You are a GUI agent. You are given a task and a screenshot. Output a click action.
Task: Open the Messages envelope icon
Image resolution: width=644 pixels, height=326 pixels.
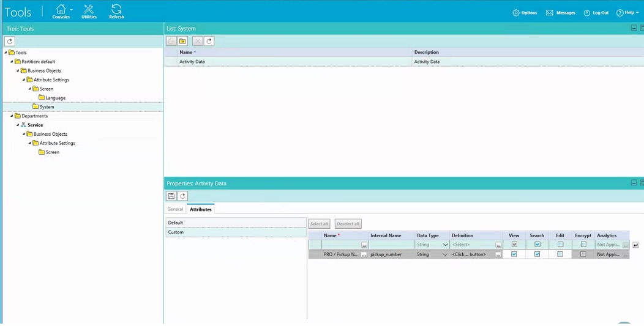click(550, 13)
